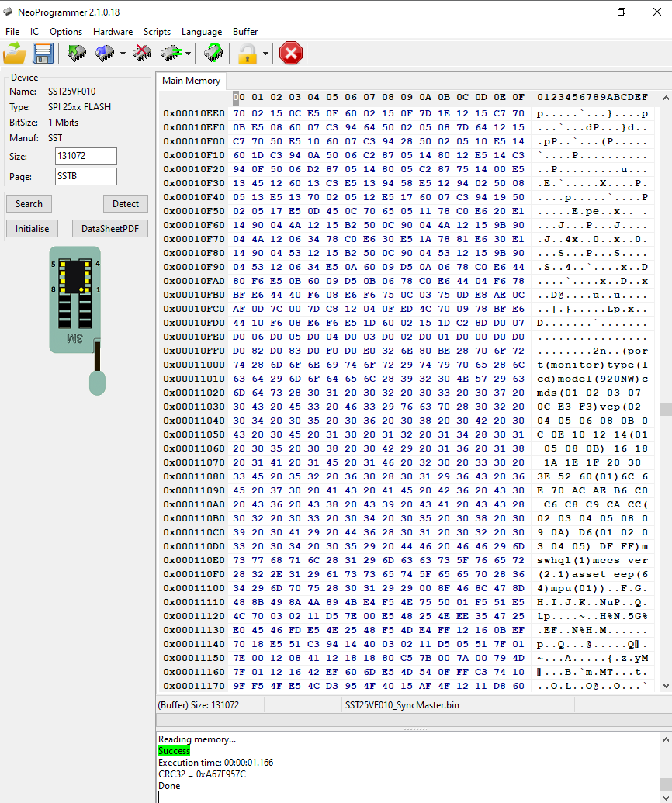The image size is (672, 803).
Task: Click the Page input field
Action: [86, 176]
